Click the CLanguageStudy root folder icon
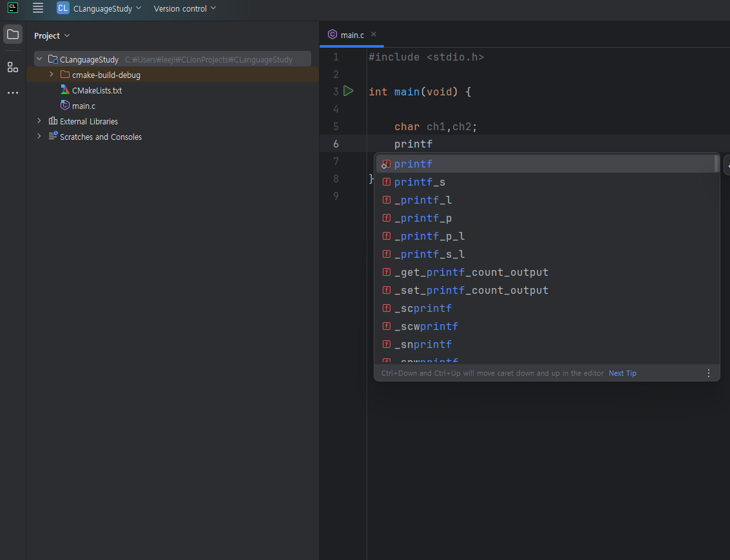 coord(53,59)
